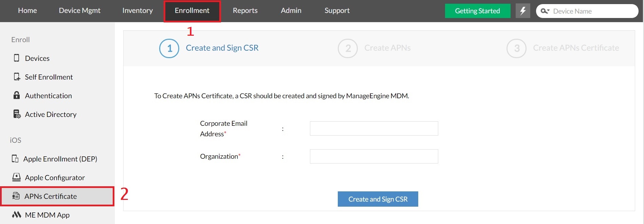This screenshot has height=224, width=644.
Task: Click the Getting Started button
Action: (x=477, y=11)
